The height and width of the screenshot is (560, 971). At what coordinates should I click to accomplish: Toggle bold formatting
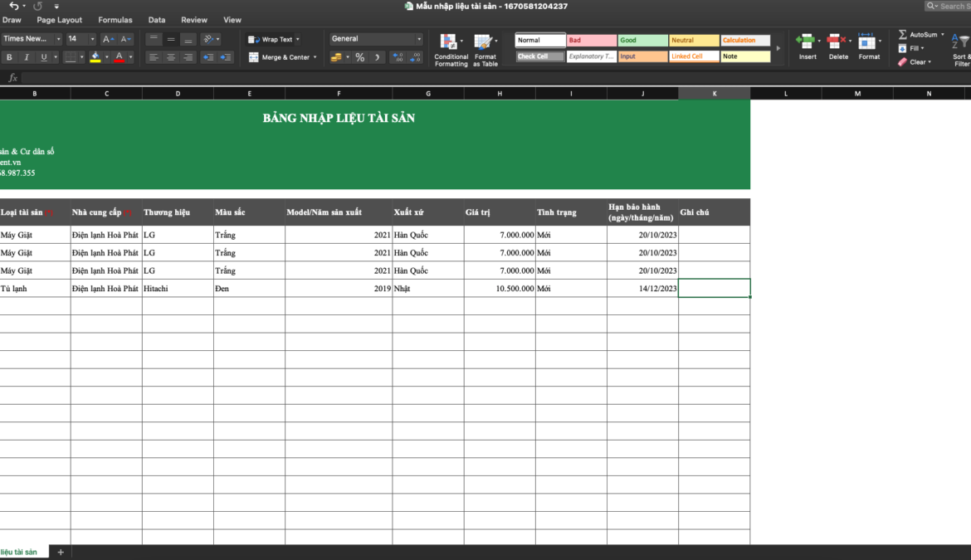(9, 57)
